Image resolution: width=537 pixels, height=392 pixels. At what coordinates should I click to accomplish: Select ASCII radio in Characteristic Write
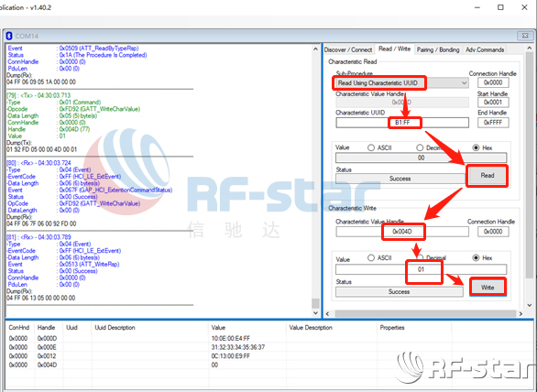click(371, 257)
